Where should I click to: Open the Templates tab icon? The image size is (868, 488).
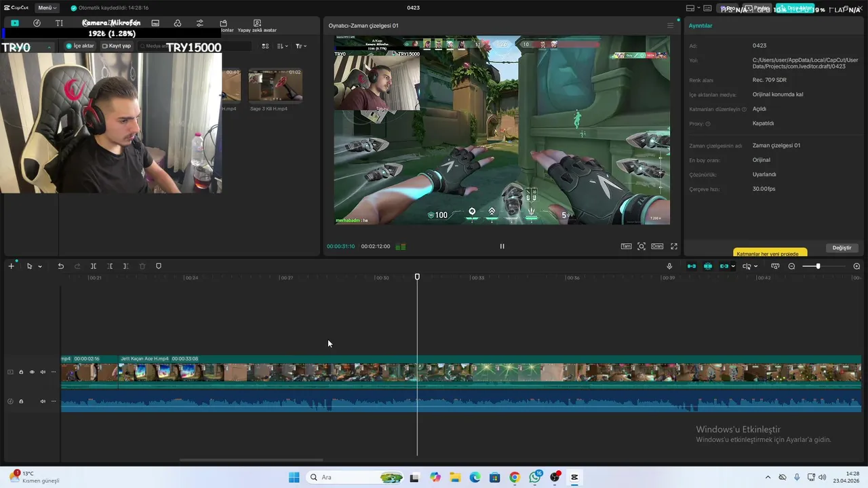pos(223,23)
